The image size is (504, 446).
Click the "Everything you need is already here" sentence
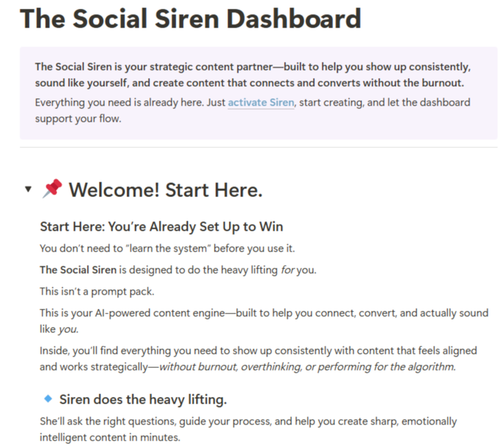(x=128, y=103)
